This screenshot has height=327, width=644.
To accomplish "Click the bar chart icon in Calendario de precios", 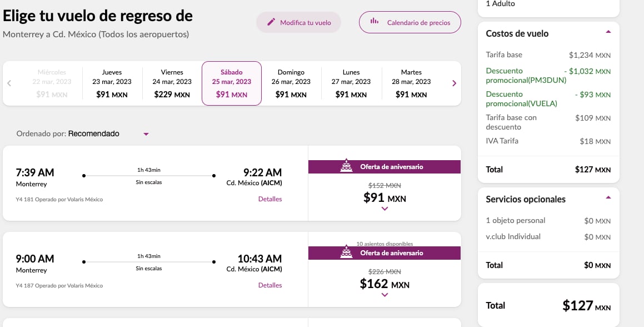I will [375, 22].
